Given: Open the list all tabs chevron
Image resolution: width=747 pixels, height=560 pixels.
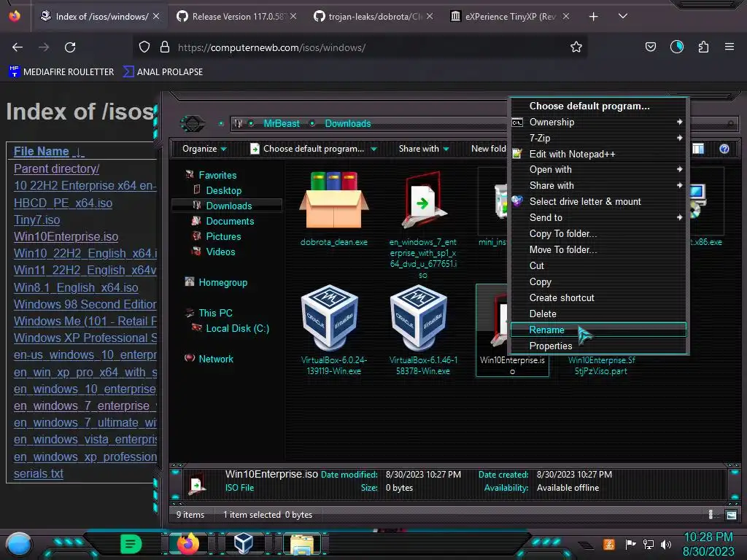Looking at the screenshot, I should 622,16.
